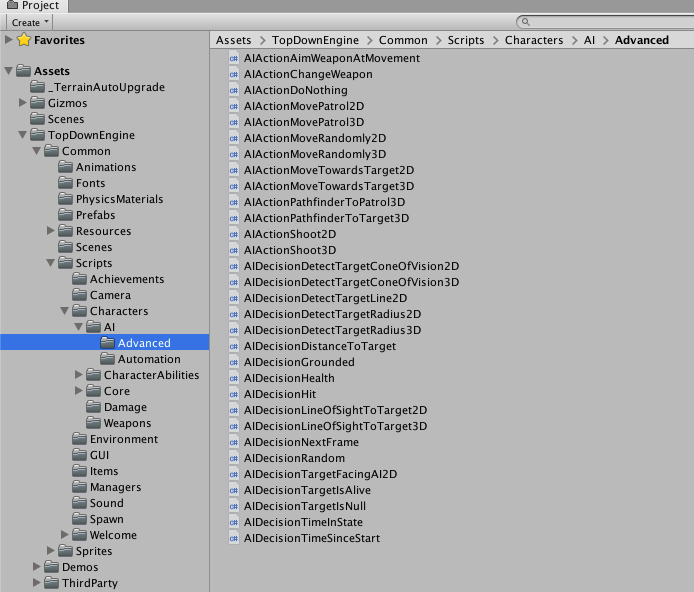Switch to the Project tab
This screenshot has height=592, width=694.
tap(34, 5)
